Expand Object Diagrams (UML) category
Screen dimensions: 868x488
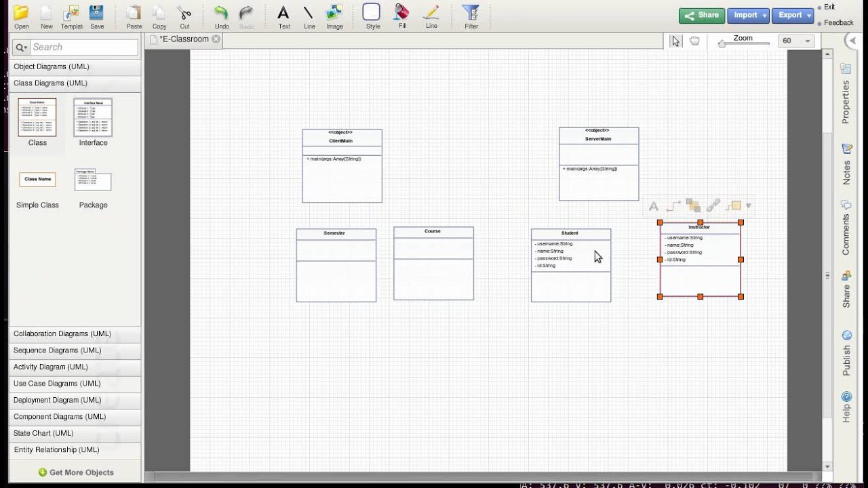click(x=75, y=66)
